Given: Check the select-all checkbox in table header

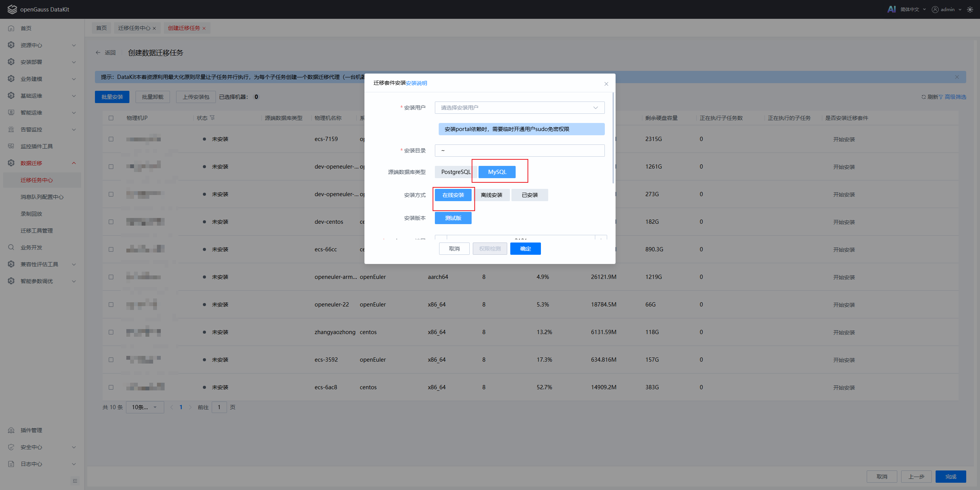Looking at the screenshot, I should (111, 118).
